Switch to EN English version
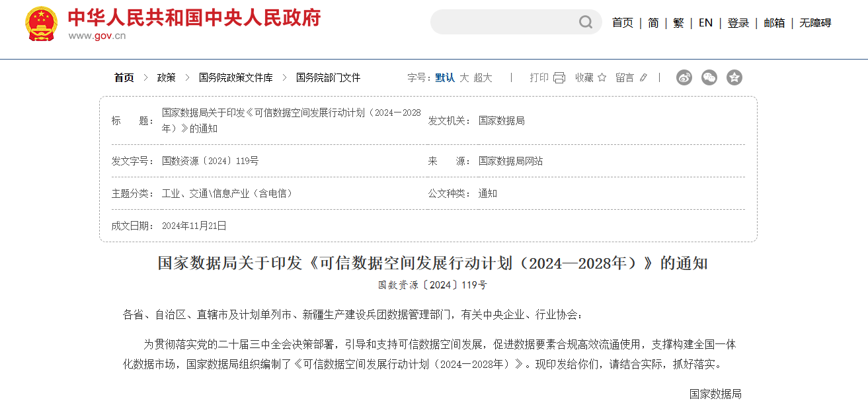Image resolution: width=868 pixels, height=405 pixels. click(705, 22)
